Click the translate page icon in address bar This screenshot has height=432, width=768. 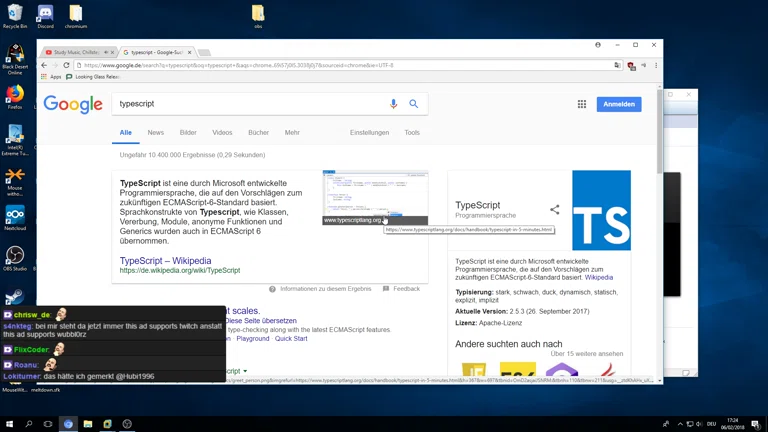coord(617,65)
